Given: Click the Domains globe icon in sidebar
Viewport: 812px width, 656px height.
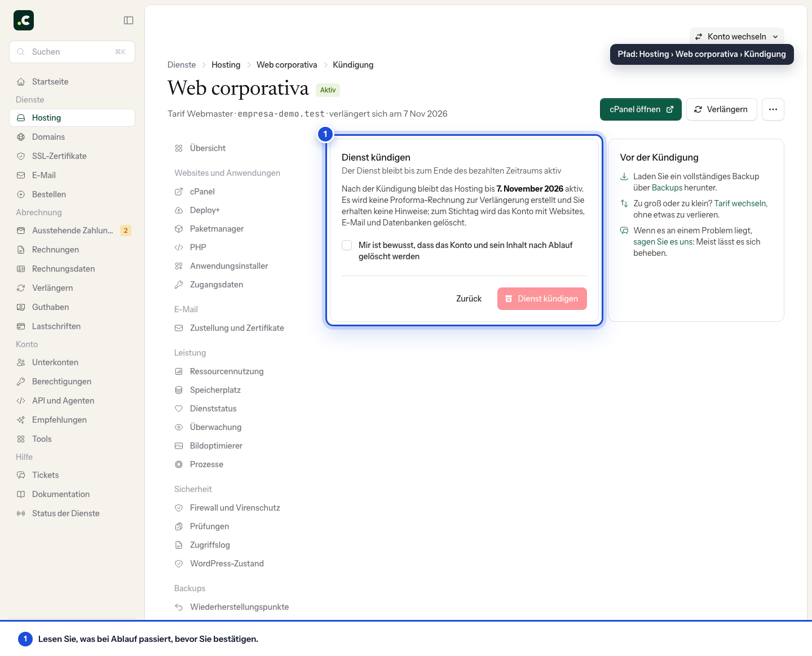Looking at the screenshot, I should pos(21,137).
